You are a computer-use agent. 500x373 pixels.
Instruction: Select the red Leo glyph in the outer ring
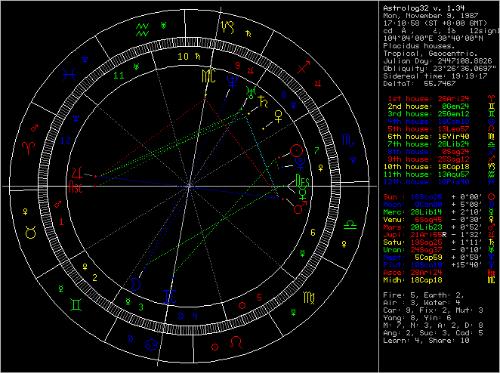[x=236, y=342]
